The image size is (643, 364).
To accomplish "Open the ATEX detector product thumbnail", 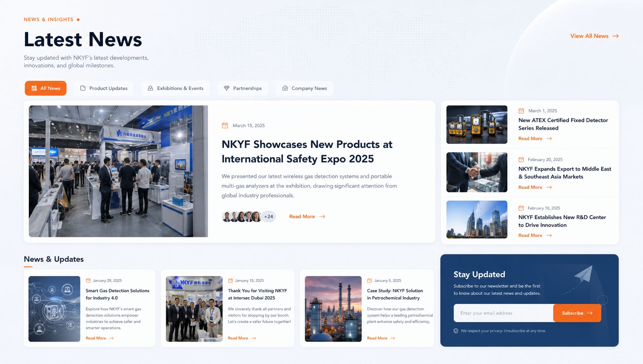I will 477,125.
